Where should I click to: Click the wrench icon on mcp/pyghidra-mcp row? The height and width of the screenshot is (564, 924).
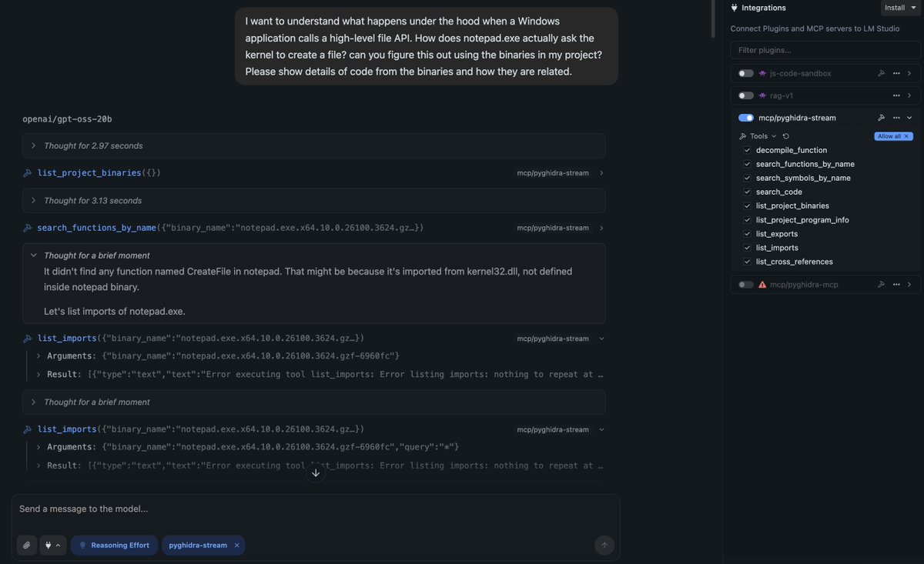click(882, 285)
